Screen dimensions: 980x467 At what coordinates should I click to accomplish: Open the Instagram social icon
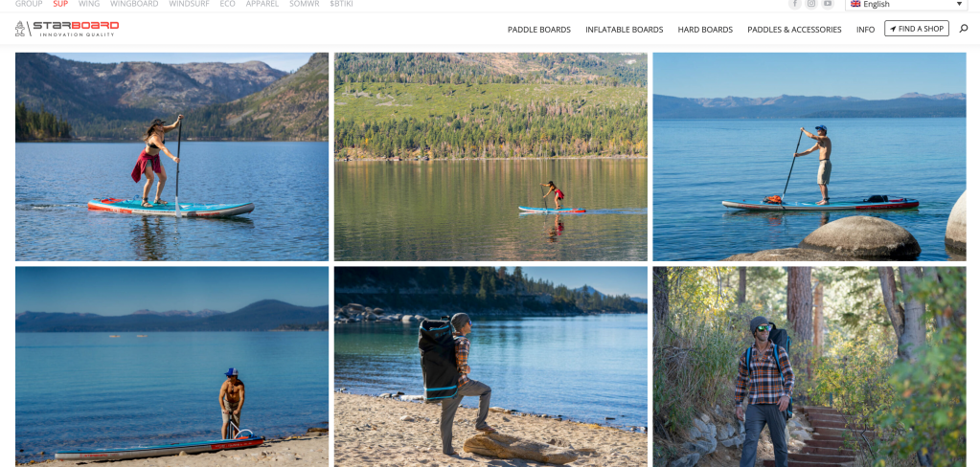[x=811, y=4]
